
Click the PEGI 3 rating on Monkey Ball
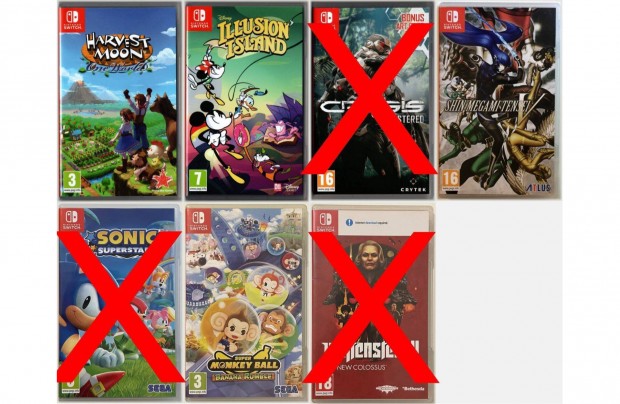coord(197,383)
